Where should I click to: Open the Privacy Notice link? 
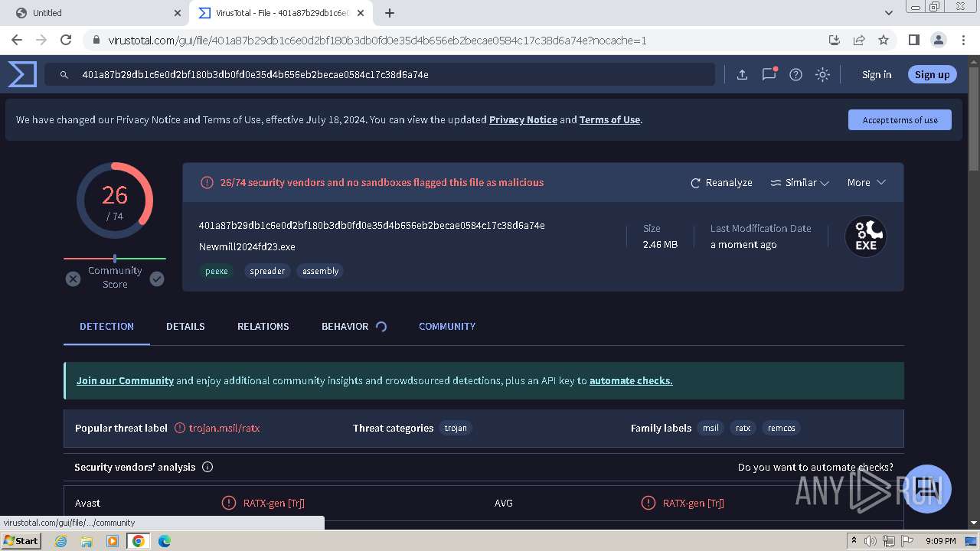click(x=523, y=120)
